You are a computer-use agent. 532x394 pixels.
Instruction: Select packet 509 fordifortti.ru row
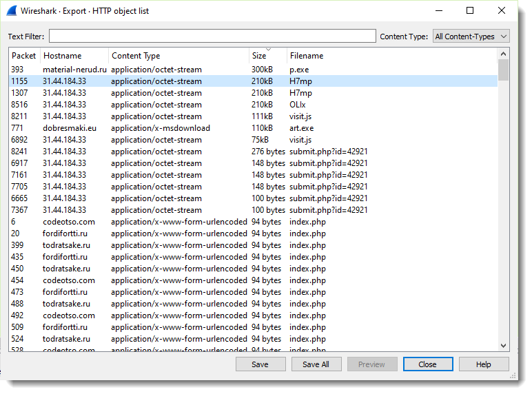[x=253, y=327]
